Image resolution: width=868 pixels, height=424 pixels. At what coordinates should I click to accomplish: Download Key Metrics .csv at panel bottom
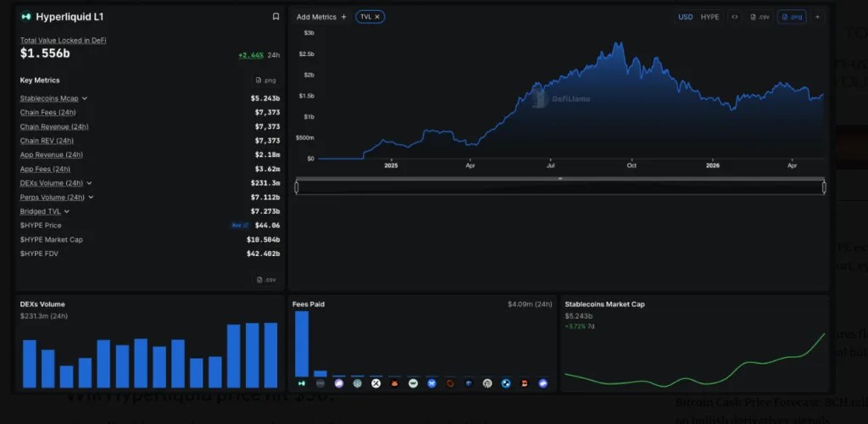(265, 280)
